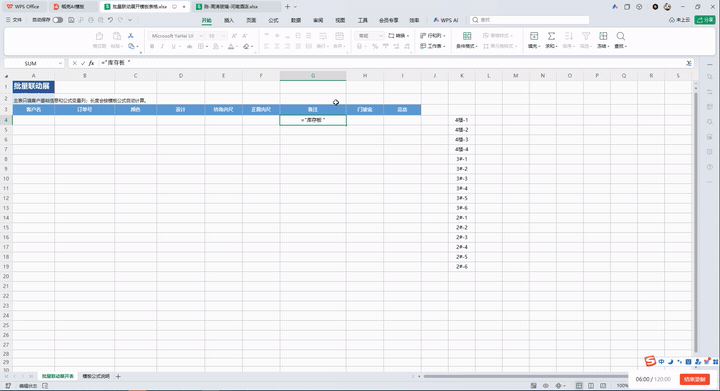Click the conditional formatting icon

click(467, 36)
